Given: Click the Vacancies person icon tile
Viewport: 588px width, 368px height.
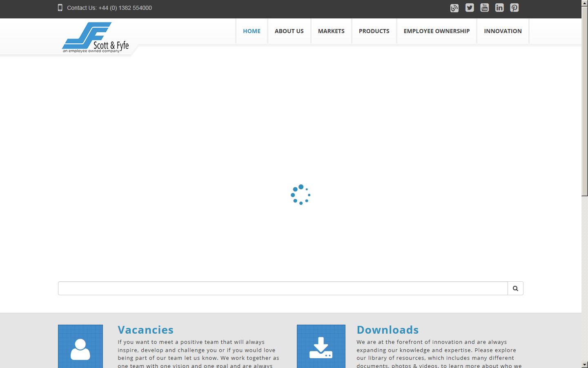Looking at the screenshot, I should [80, 346].
